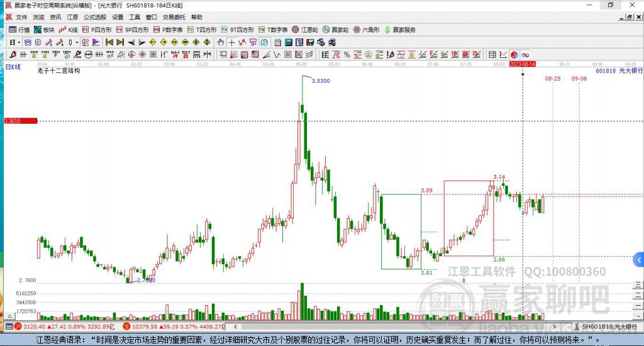
Task: Click the blue infinity symbol icon
Action: pos(525,54)
